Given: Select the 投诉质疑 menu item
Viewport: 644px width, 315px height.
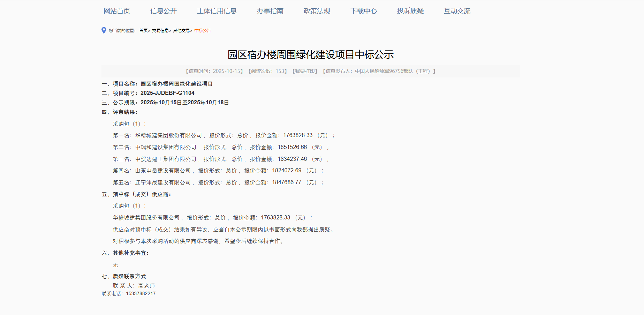Looking at the screenshot, I should [x=410, y=11].
